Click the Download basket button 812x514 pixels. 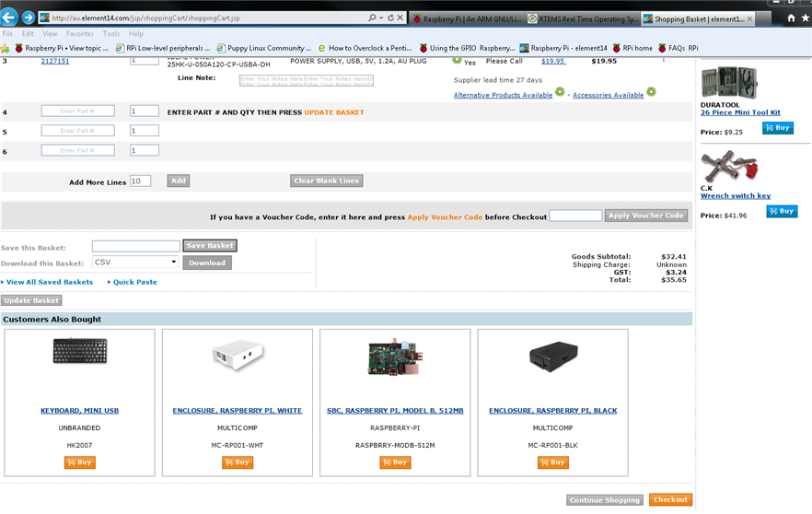[x=207, y=263]
